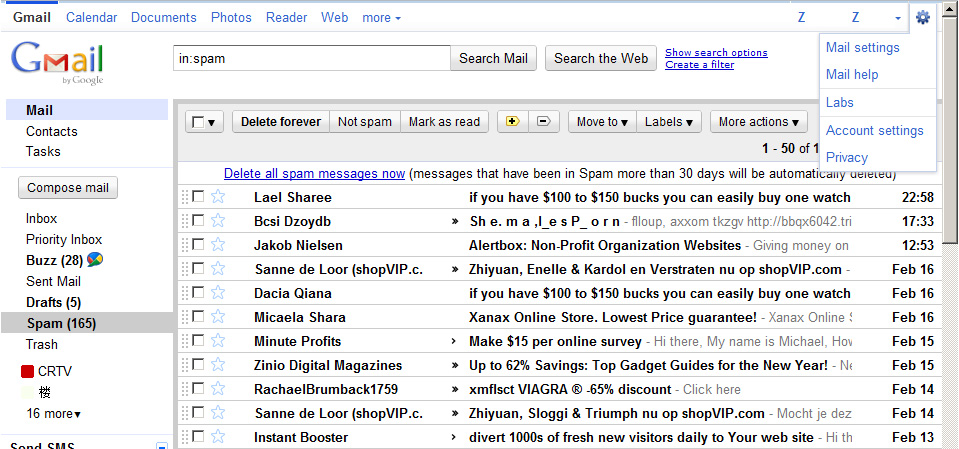Select the Bcsi Dzoydb message checkbox
The width and height of the screenshot is (959, 449).
[198, 220]
